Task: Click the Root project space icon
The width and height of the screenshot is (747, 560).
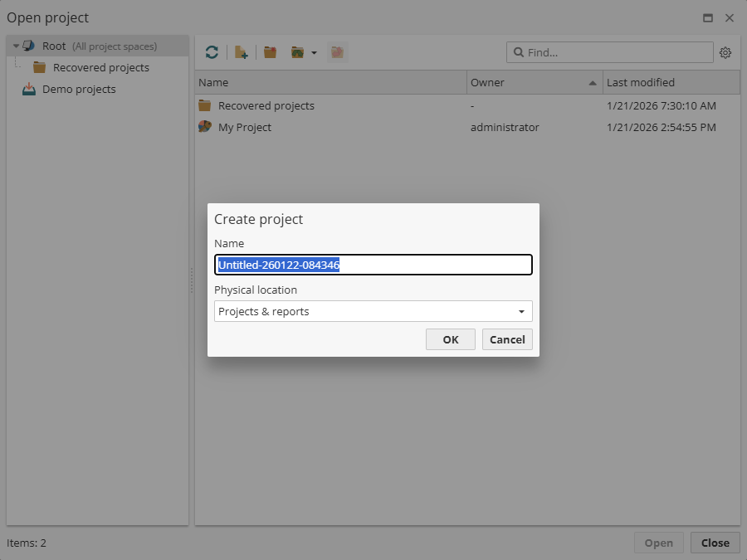Action: (28, 46)
